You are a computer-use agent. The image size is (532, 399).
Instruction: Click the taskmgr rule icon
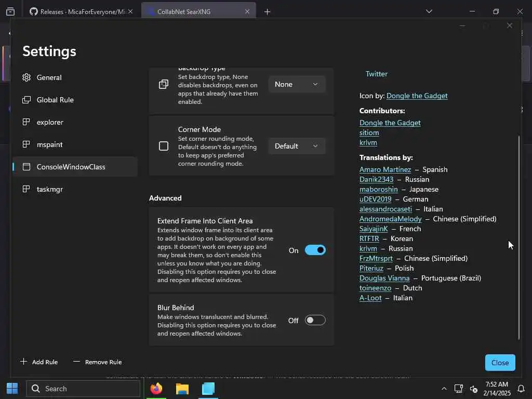pyautogui.click(x=26, y=189)
